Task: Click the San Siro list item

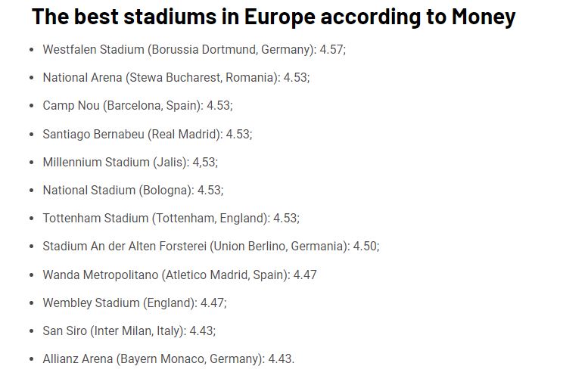Action: pos(129,330)
